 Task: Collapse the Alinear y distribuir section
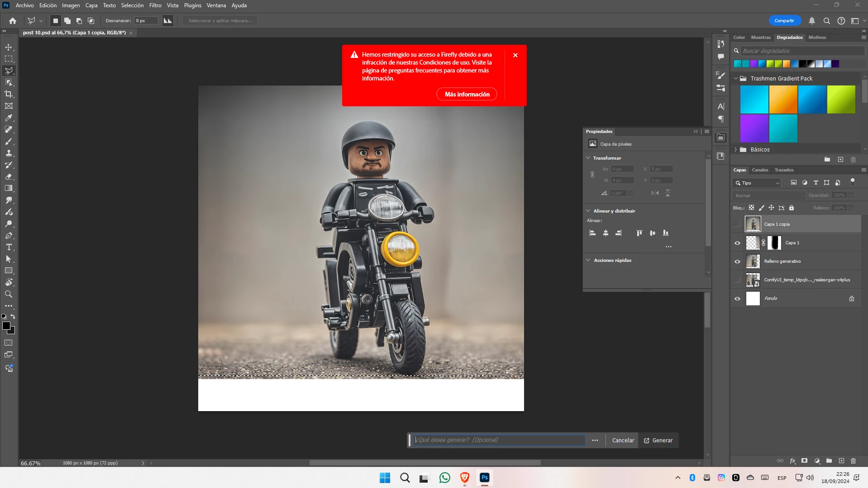[x=588, y=211]
